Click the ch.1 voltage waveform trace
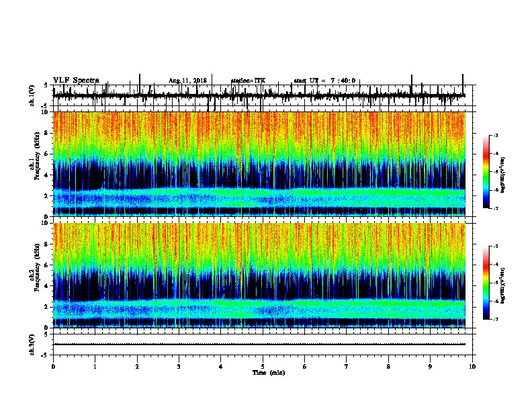 (x=259, y=96)
